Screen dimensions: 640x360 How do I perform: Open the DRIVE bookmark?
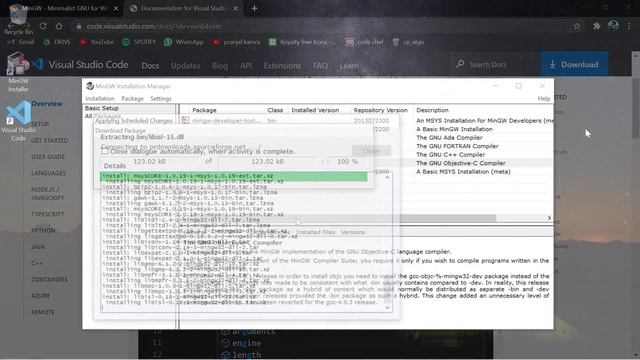tap(57, 42)
